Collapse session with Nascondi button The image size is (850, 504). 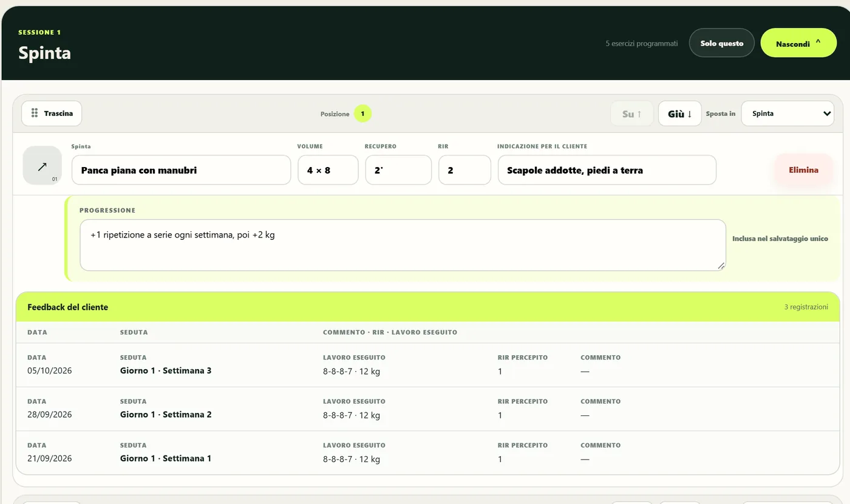(x=799, y=43)
